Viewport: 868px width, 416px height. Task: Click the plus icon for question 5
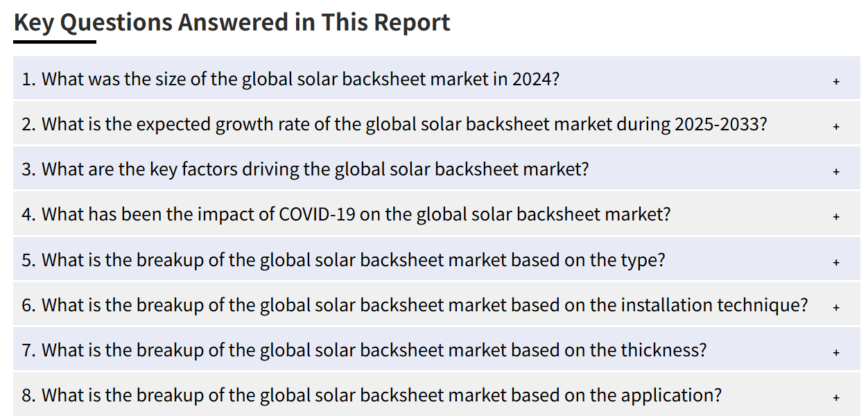tap(836, 262)
